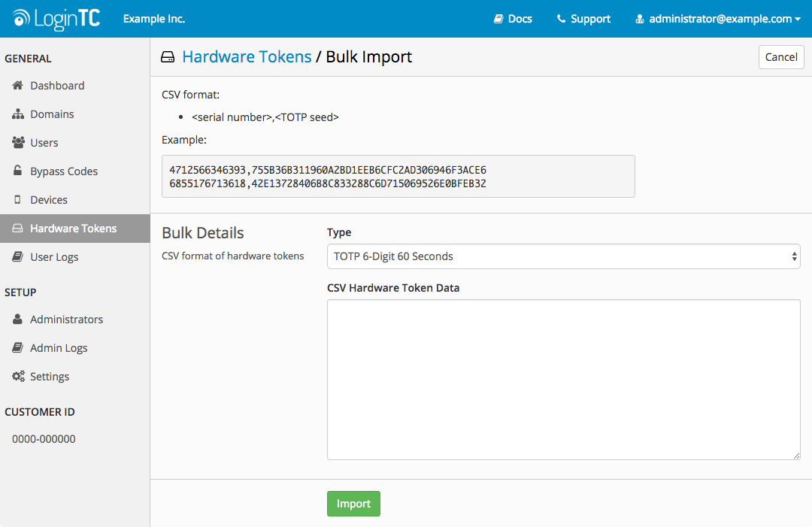
Task: Click the Hardware Tokens sidebar icon
Action: [17, 229]
